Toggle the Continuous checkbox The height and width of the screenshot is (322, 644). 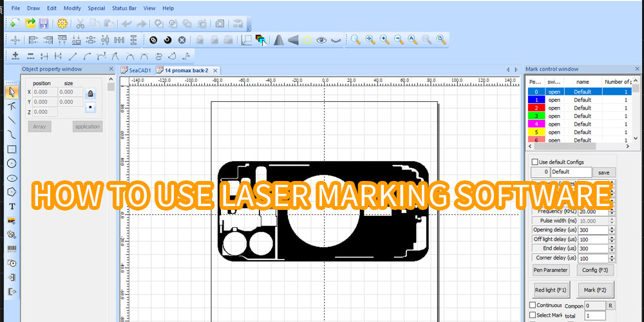click(x=533, y=305)
